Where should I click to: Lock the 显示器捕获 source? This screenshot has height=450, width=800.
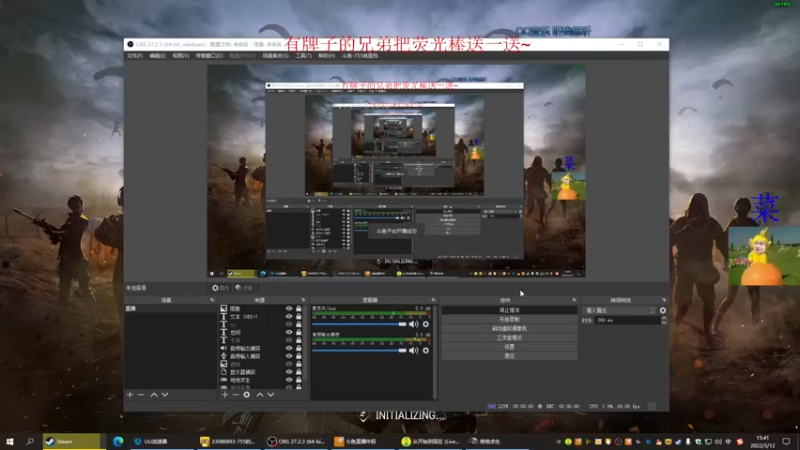pyautogui.click(x=299, y=372)
